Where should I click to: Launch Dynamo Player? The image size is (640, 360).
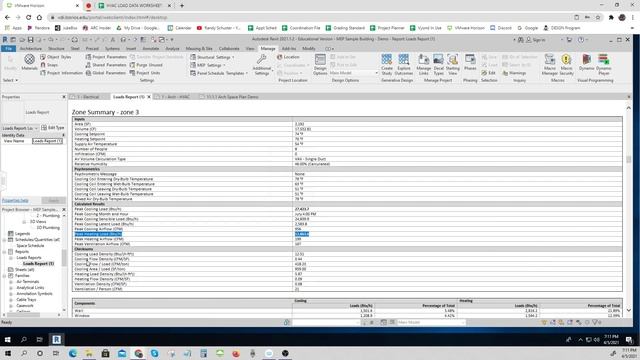pyautogui.click(x=603, y=64)
